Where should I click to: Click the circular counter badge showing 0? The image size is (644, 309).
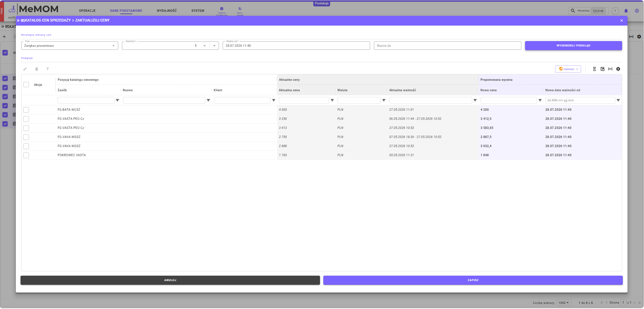(615, 11)
